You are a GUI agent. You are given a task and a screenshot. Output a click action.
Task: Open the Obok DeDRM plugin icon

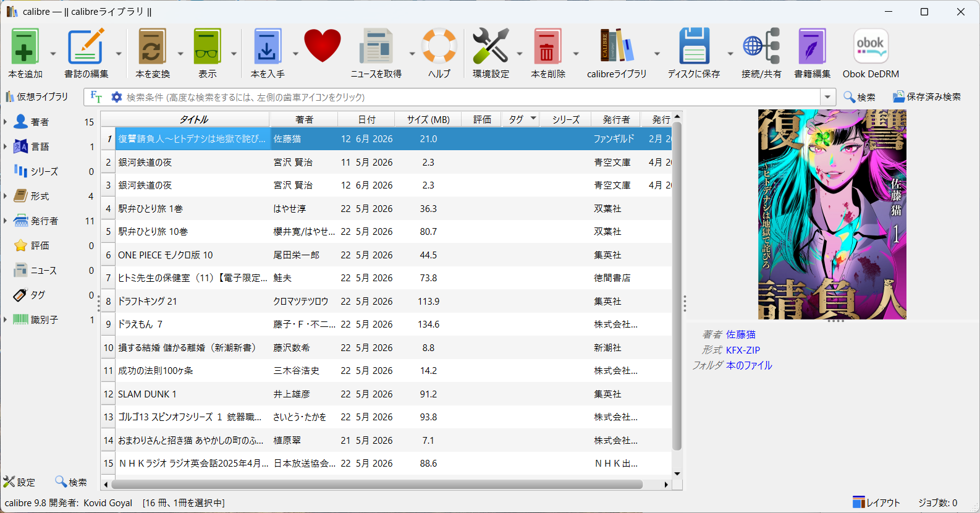(871, 46)
